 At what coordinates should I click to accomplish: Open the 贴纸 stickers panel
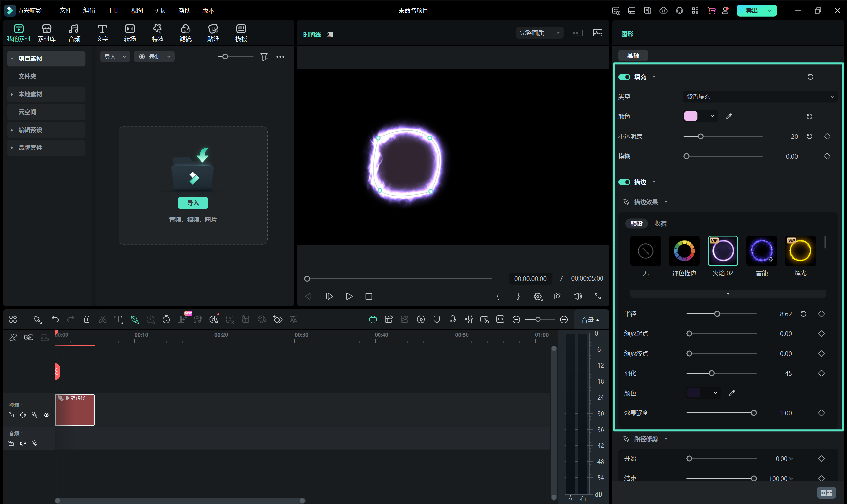(x=213, y=33)
